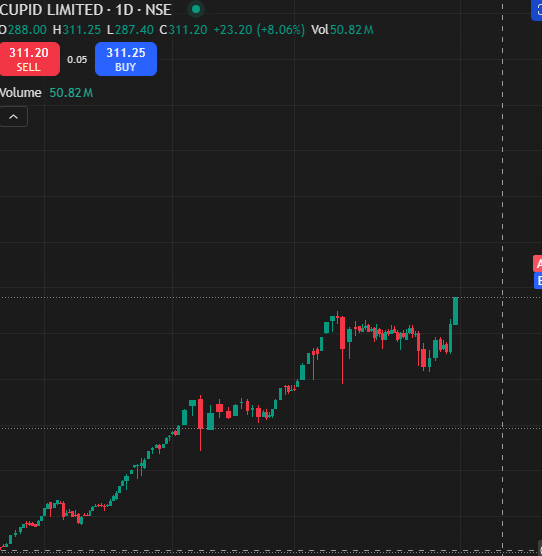Click the low price L287.40

tap(130, 30)
